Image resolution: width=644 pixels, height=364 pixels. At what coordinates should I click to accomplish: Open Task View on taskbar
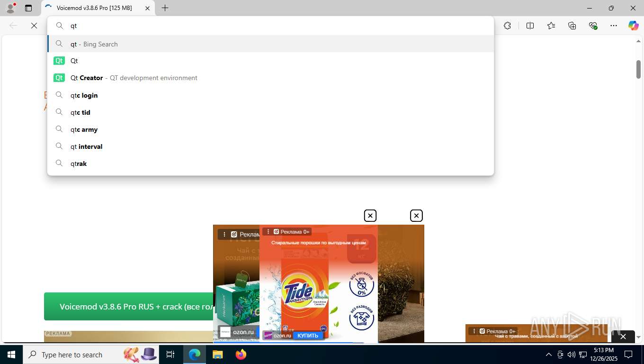click(170, 355)
